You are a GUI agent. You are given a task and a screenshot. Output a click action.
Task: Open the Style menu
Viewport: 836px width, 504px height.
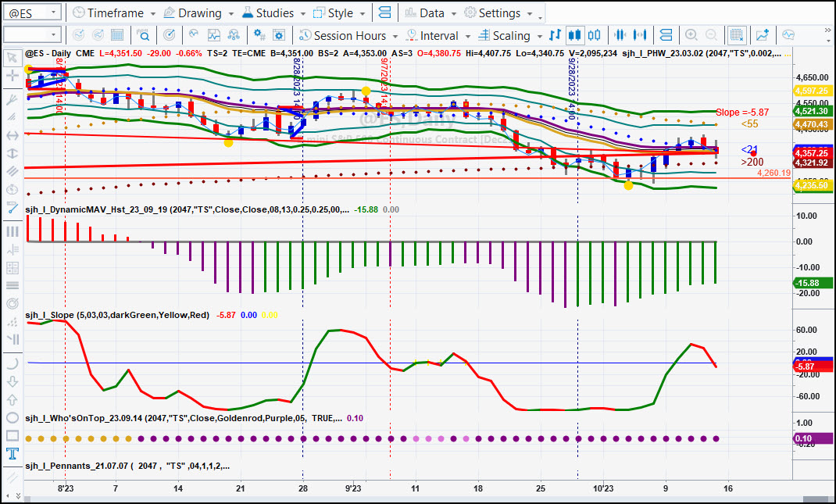click(333, 13)
